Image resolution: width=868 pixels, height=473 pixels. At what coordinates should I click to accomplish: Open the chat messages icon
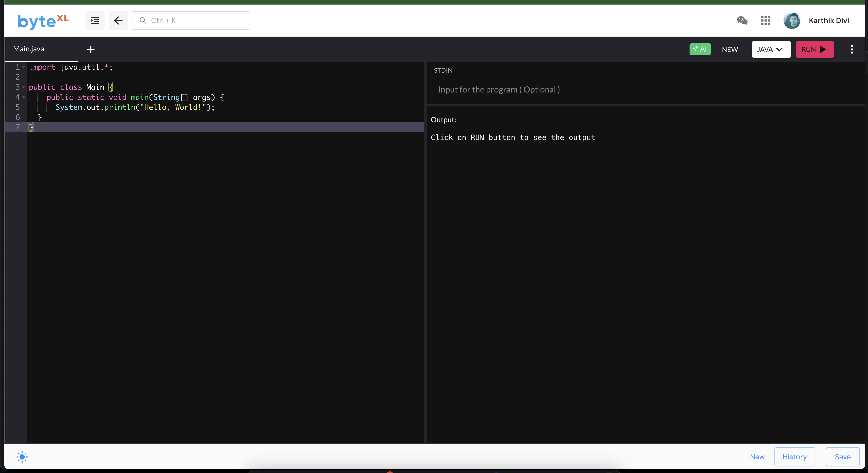[x=742, y=20]
